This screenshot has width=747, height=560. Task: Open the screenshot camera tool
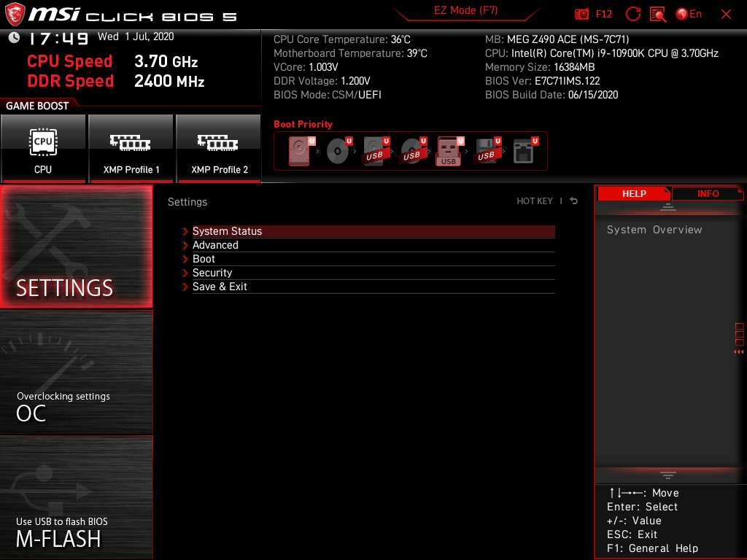(x=581, y=14)
